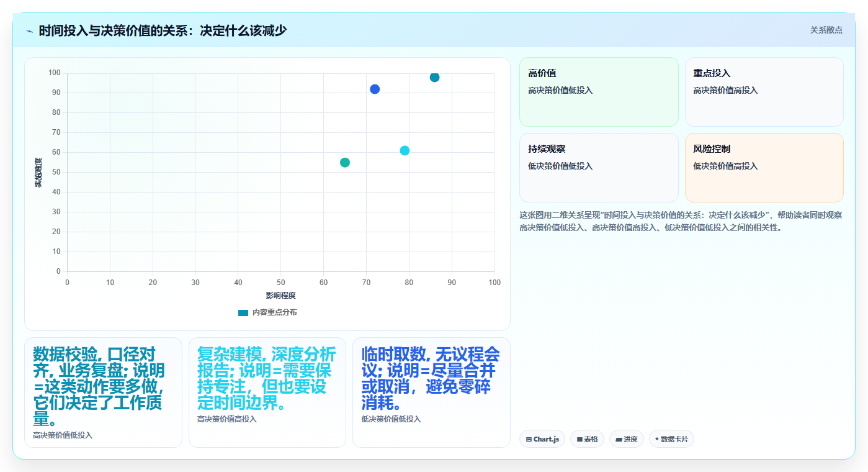Click the x-axis label 影响程度
868x472 pixels.
pyautogui.click(x=280, y=296)
